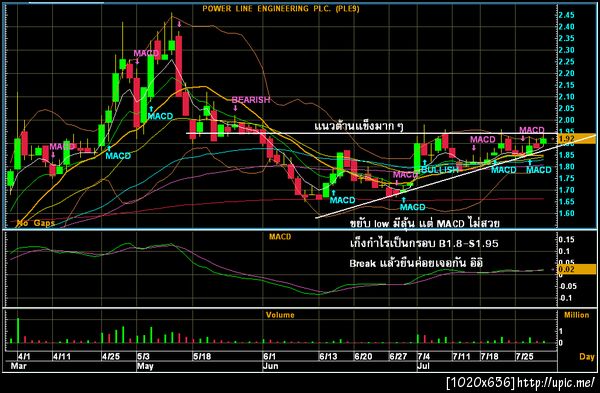Select the 7/4 date marker

tap(424, 357)
